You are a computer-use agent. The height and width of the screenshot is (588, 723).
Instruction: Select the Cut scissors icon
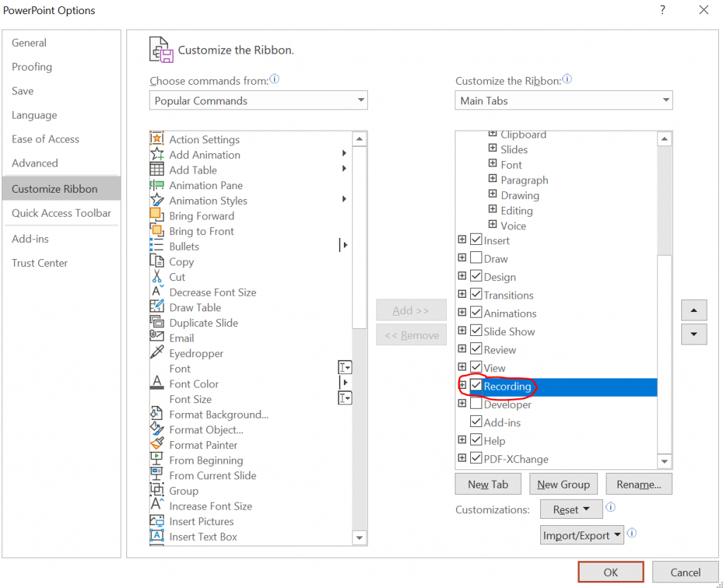[157, 277]
